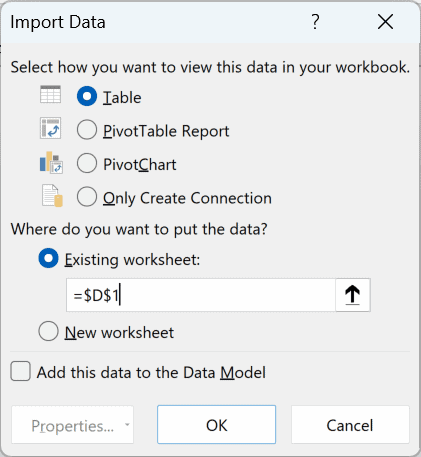The image size is (421, 457).
Task: Open the Properties button
Action: [72, 425]
